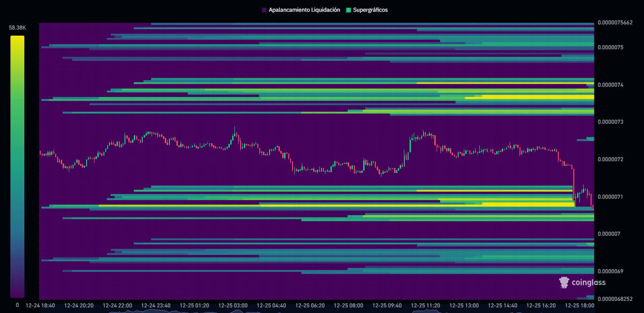Click the 0.0000075662 top price axis label
644x313 pixels.
coord(618,22)
